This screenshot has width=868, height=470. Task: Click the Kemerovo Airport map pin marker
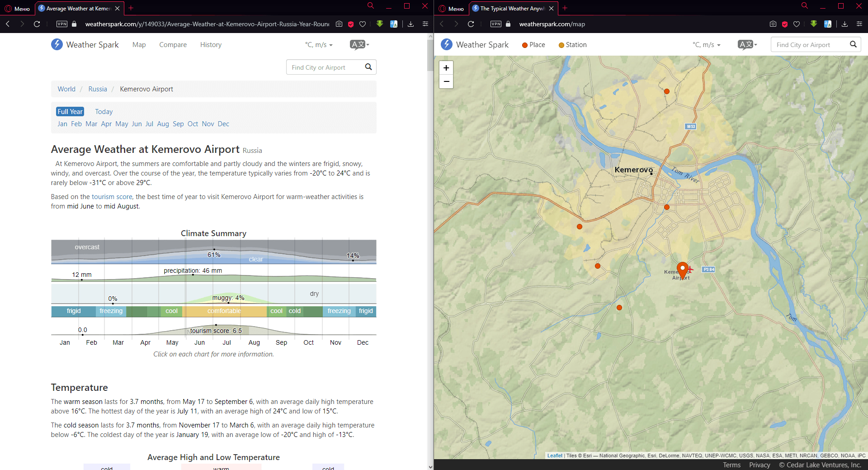click(x=682, y=269)
